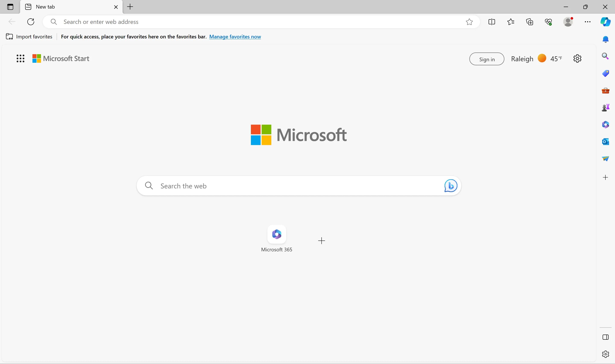This screenshot has width=615, height=364.
Task: Open the Settings and more ellipsis menu
Action: point(587,22)
